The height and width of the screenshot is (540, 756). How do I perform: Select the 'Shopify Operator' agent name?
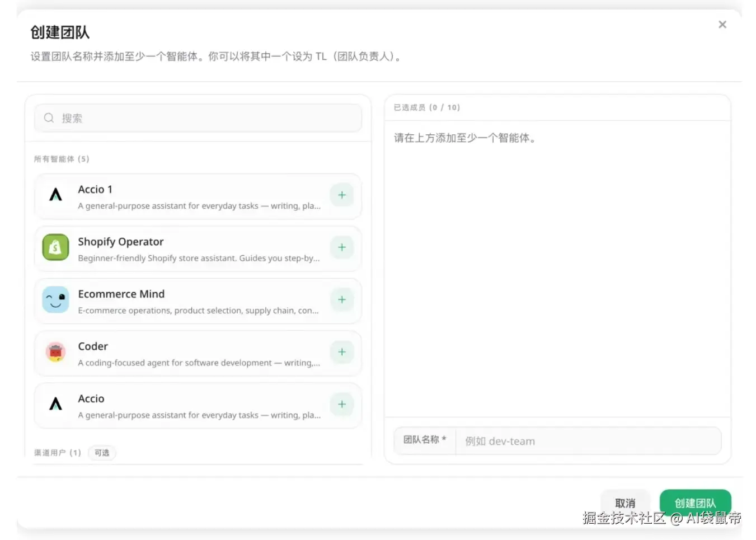(x=121, y=242)
